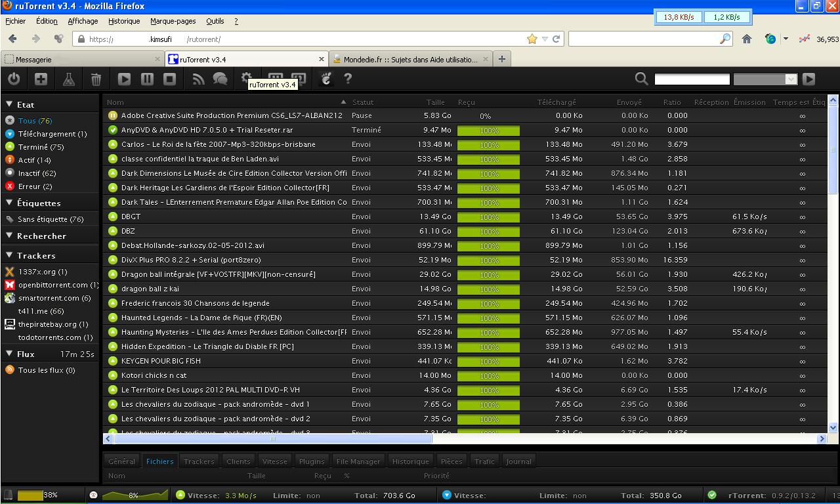
Task: Click Firefox home icon
Action: tap(747, 39)
